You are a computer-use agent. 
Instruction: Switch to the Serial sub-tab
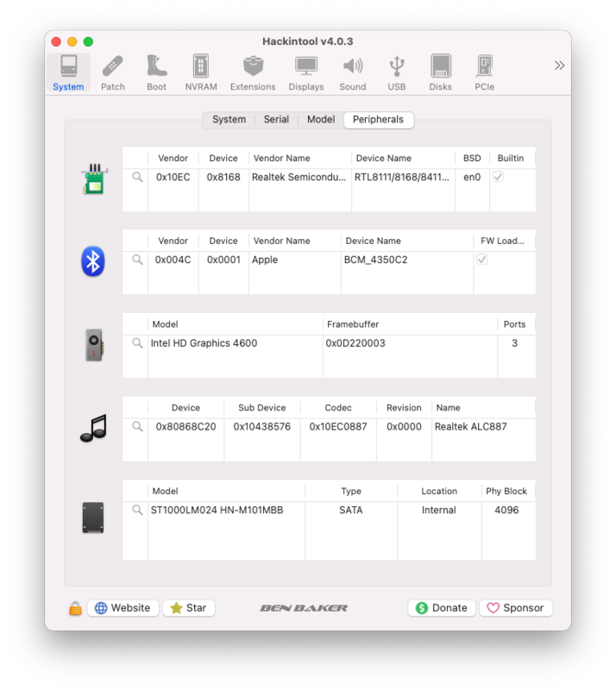[277, 120]
